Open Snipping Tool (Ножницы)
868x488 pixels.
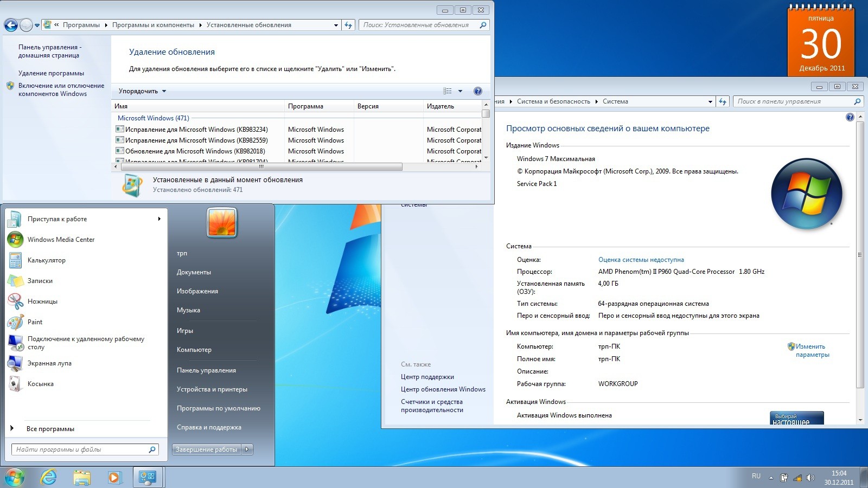(42, 301)
